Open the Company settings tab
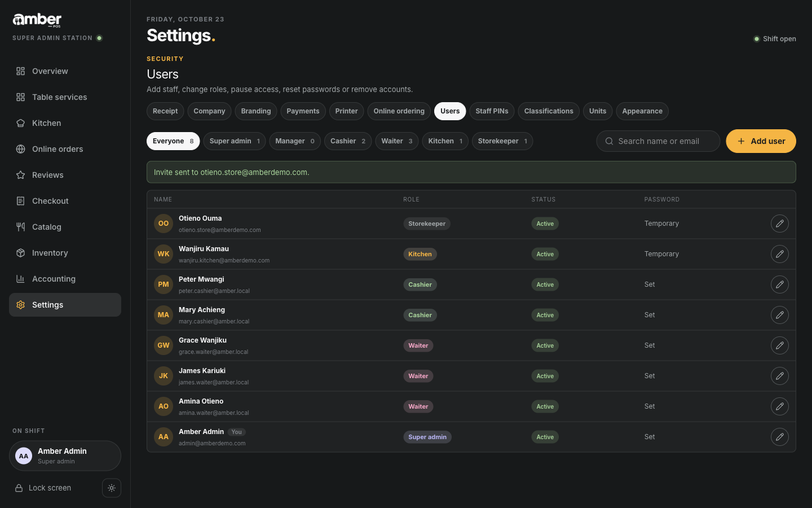812x508 pixels. (x=209, y=111)
